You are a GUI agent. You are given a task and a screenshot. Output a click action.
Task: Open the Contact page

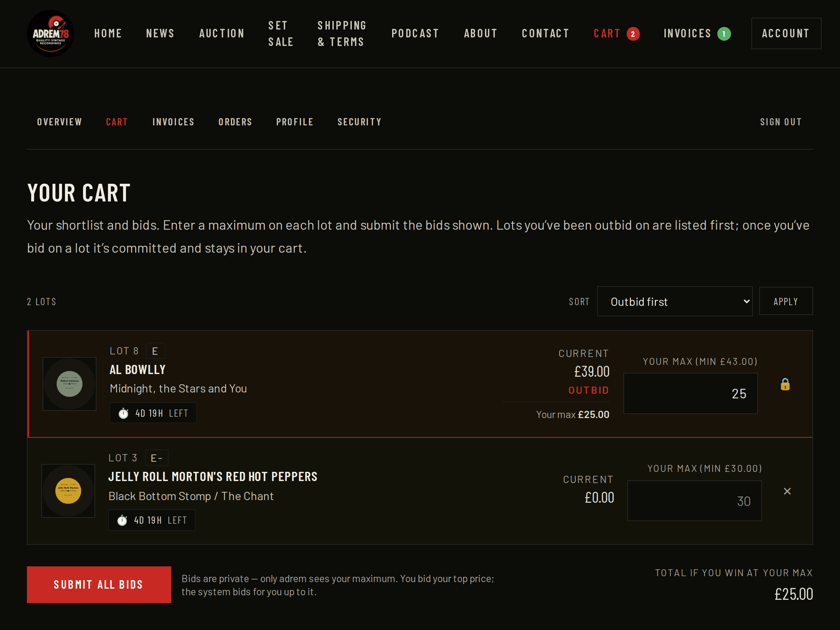click(x=545, y=33)
